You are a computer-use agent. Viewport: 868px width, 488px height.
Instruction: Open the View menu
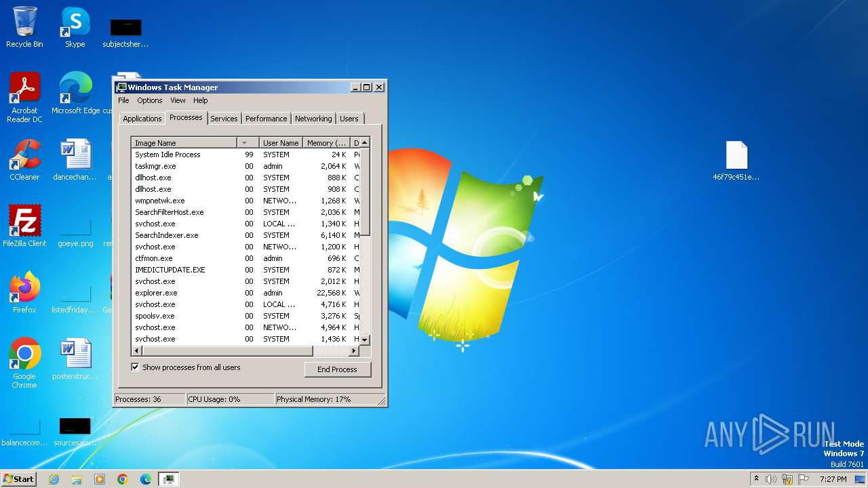click(x=178, y=100)
